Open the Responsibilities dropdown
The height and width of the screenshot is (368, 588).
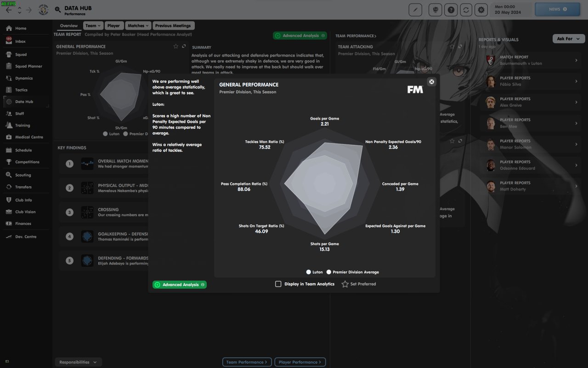(78, 362)
